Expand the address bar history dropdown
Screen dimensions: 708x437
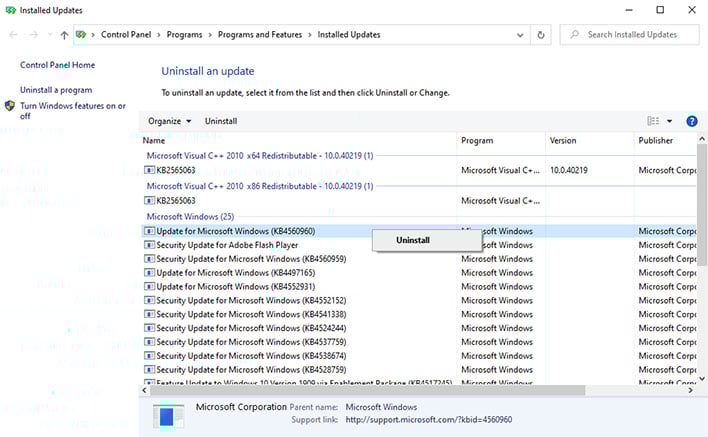pos(520,35)
